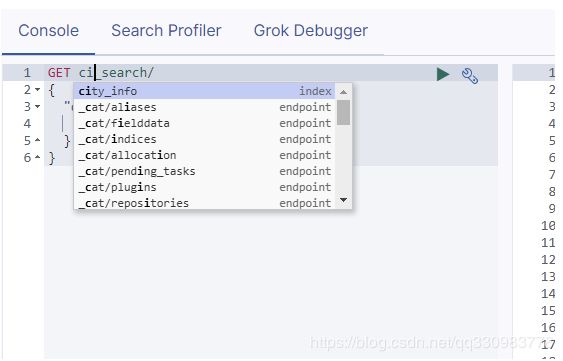Pick _cat/fielddata from autocomplete list
This screenshot has height=361, width=563.
tap(205, 123)
